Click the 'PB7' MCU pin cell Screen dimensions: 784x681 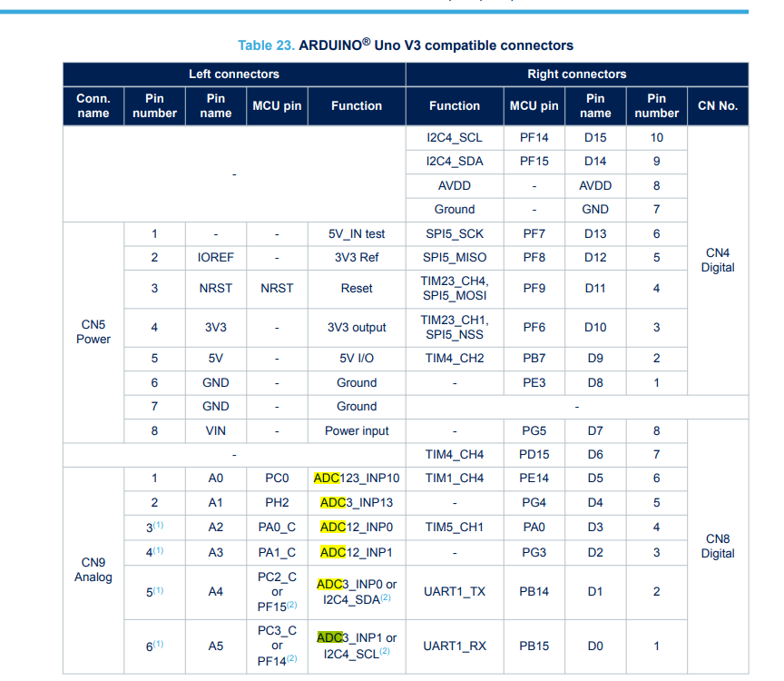pyautogui.click(x=534, y=359)
